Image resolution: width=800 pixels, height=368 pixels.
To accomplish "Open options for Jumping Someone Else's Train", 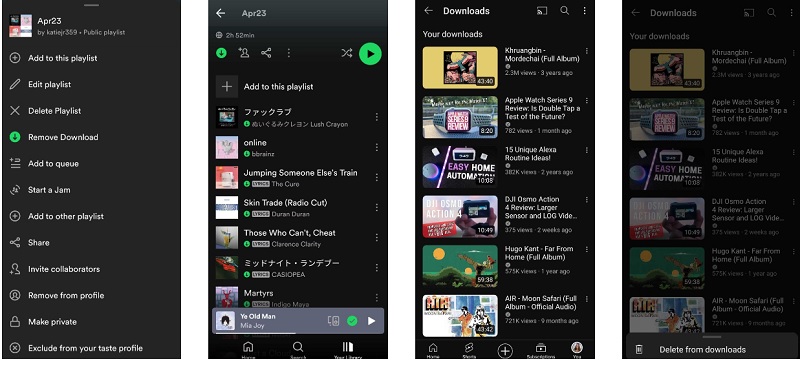I will point(377,178).
